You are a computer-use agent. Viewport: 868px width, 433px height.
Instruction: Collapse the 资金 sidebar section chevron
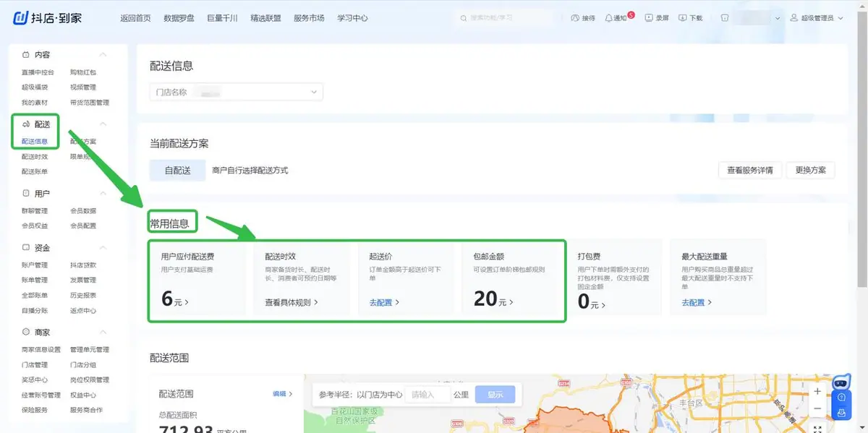click(103, 248)
